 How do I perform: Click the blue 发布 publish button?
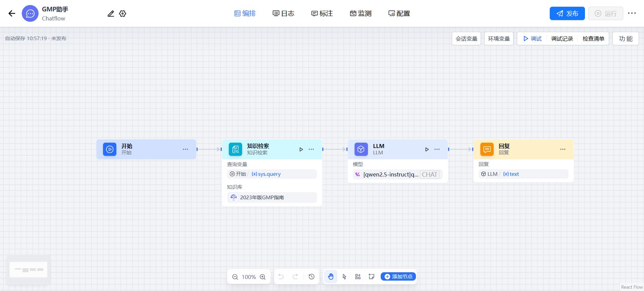pos(567,13)
